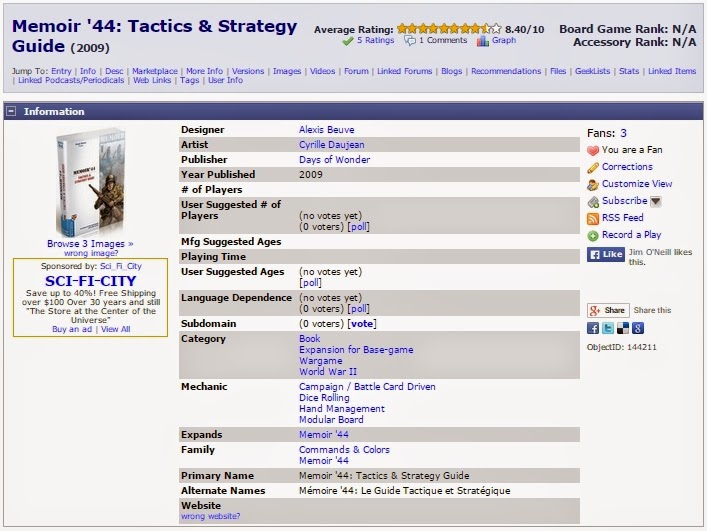Report wrong website link
This screenshot has width=707, height=531.
[x=211, y=517]
